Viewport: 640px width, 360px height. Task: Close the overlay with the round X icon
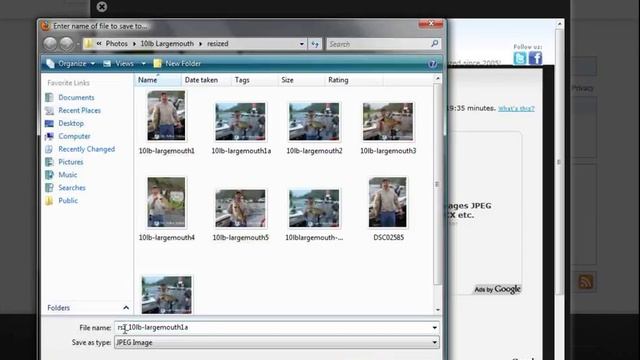click(x=102, y=7)
